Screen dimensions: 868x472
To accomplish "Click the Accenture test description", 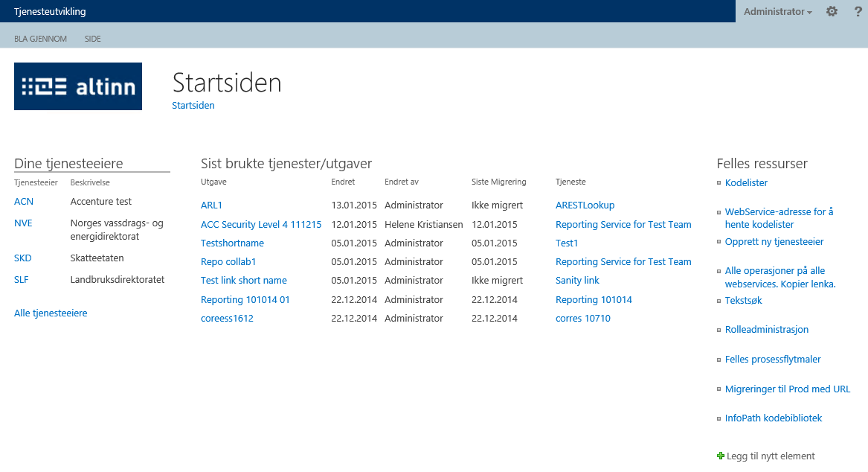I will (x=100, y=202).
